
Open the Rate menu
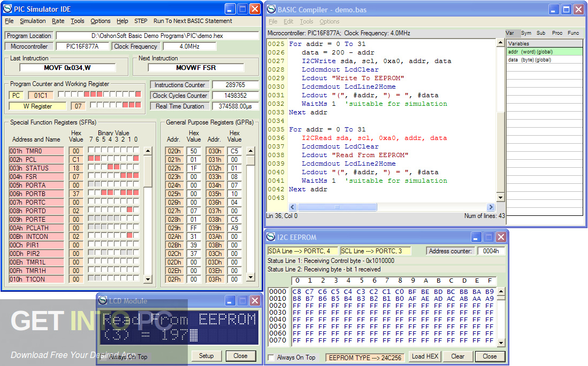(58, 21)
